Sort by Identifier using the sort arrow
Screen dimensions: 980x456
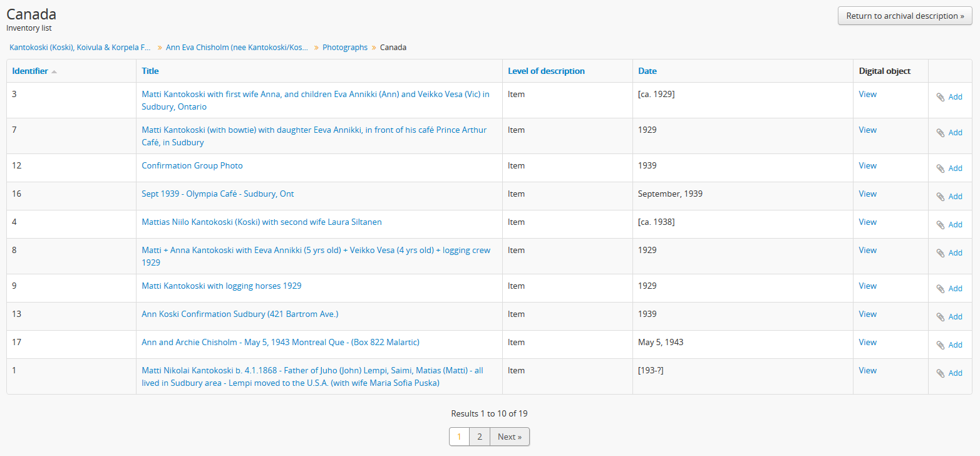(x=54, y=71)
